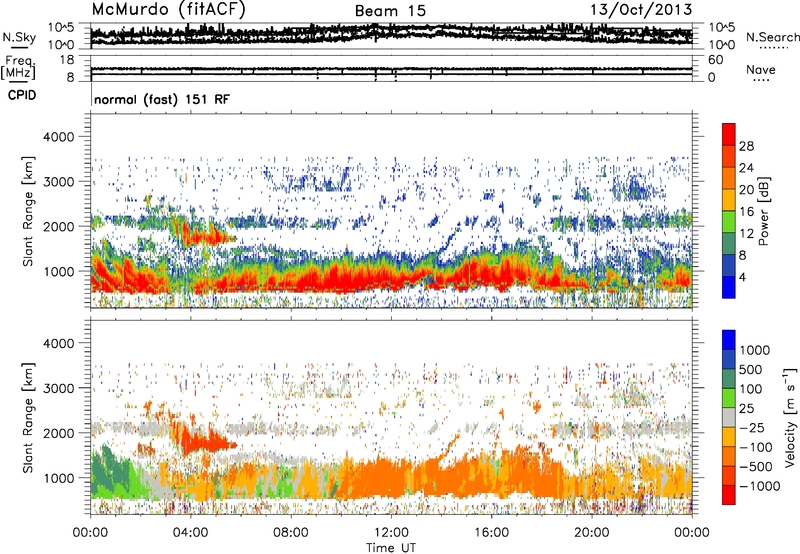Click the Time UT axis label
Image resolution: width=800 pixels, height=554 pixels.
(391, 548)
